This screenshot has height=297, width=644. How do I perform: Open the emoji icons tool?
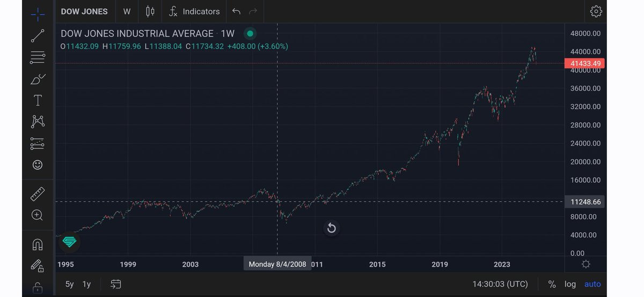tap(38, 165)
